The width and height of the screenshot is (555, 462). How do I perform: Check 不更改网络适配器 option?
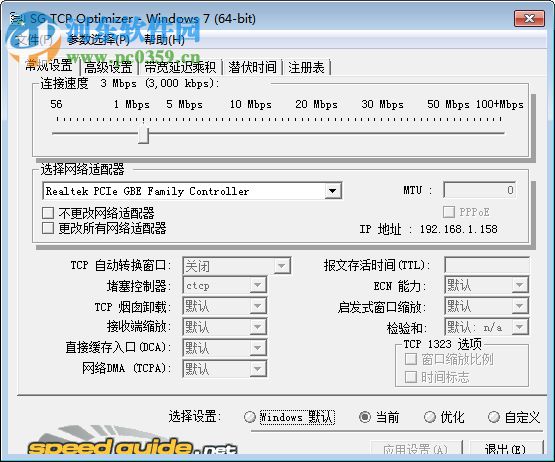point(48,213)
